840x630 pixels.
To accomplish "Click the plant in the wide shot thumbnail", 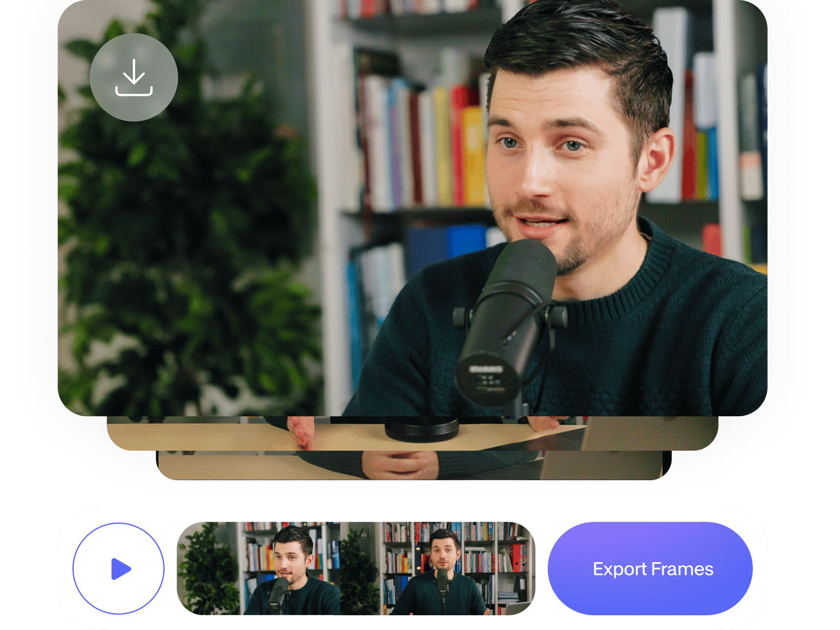I will click(x=358, y=571).
